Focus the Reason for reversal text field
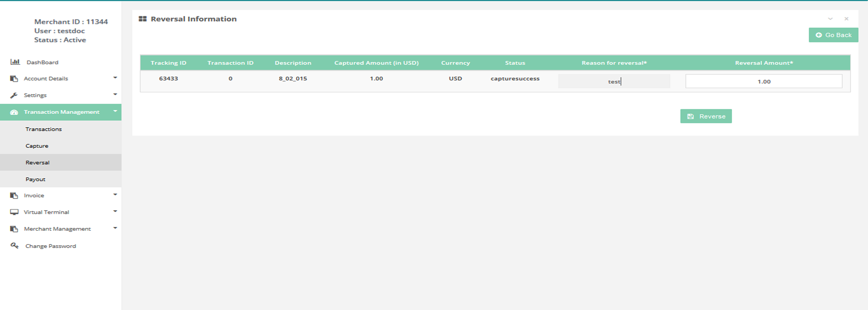The width and height of the screenshot is (868, 310). coord(614,82)
